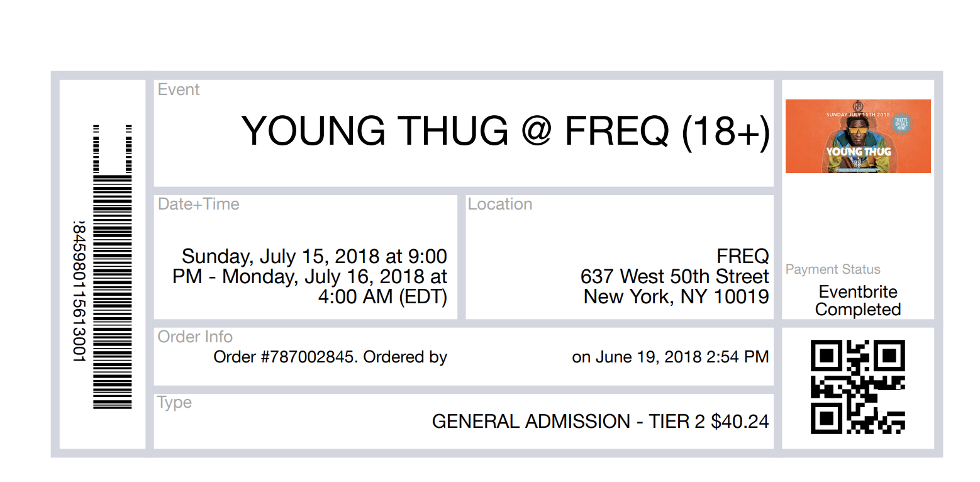Click the Location section label

[x=500, y=204]
